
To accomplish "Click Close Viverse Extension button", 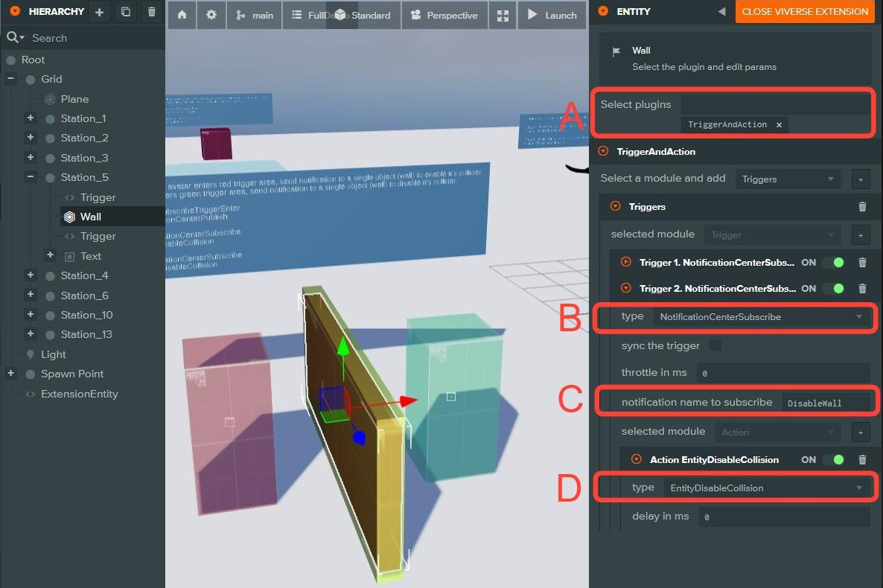I will 805,12.
